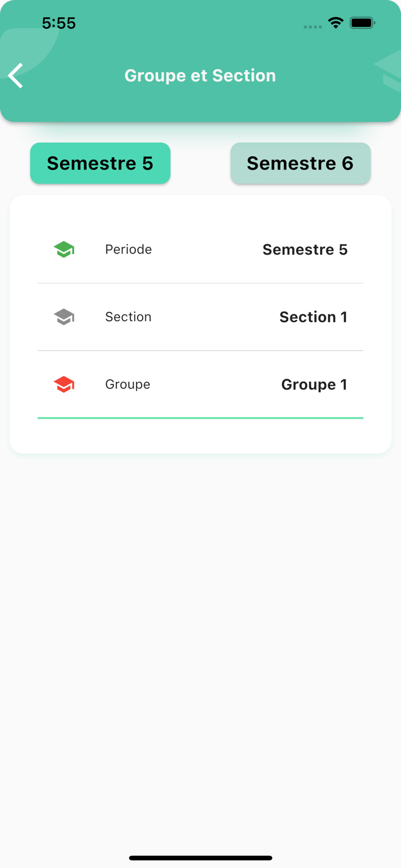Tap the 5:55 clock

click(x=59, y=23)
